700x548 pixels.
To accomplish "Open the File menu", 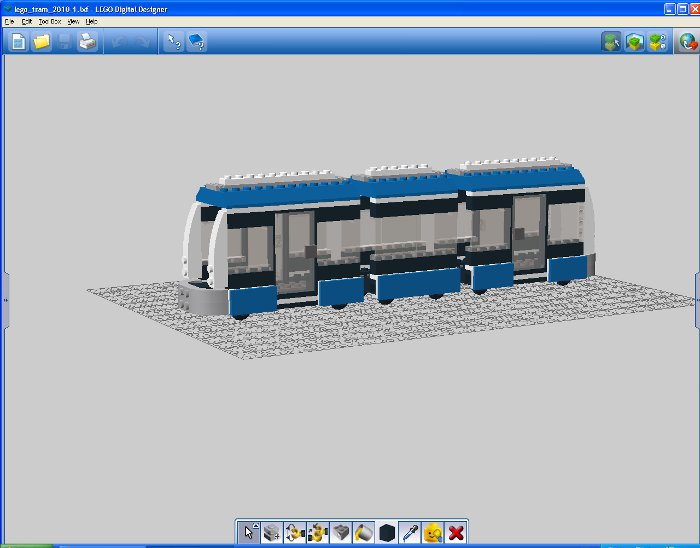I will point(9,21).
